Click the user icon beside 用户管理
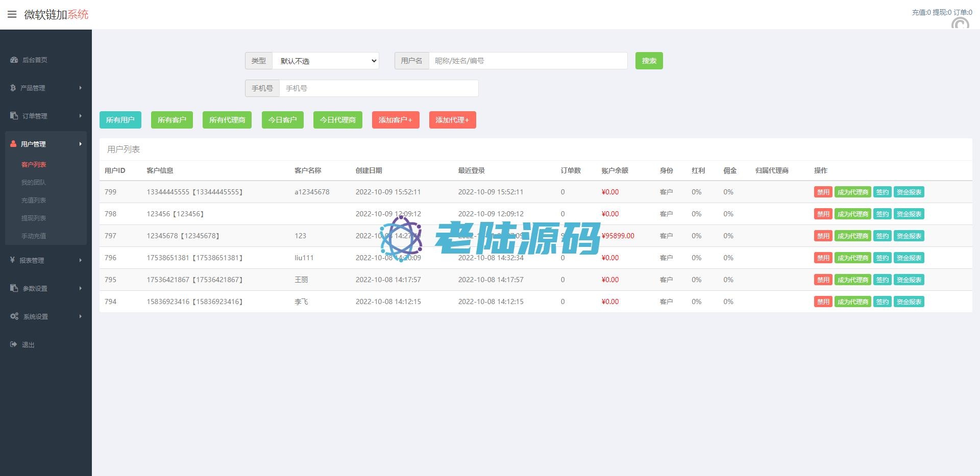The height and width of the screenshot is (476, 980). (x=13, y=144)
